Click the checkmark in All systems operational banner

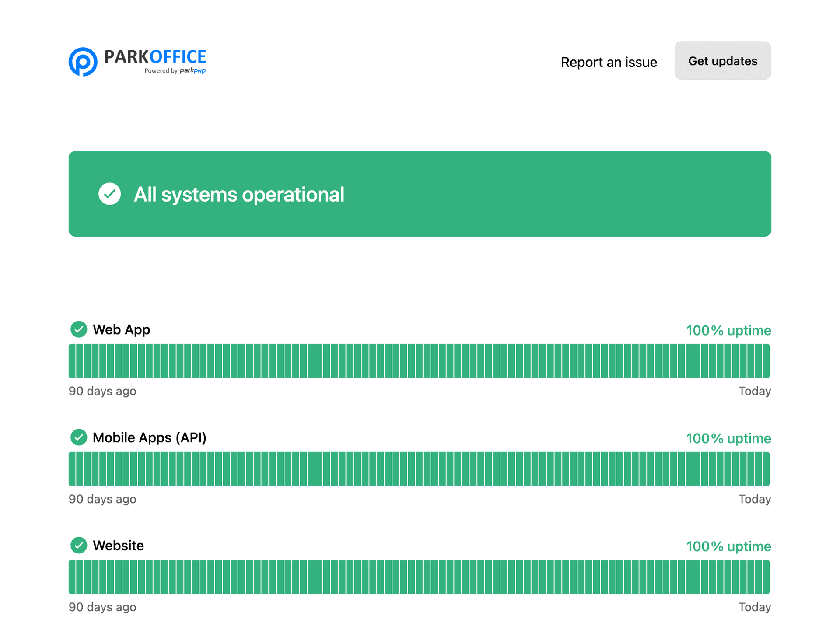pyautogui.click(x=109, y=194)
